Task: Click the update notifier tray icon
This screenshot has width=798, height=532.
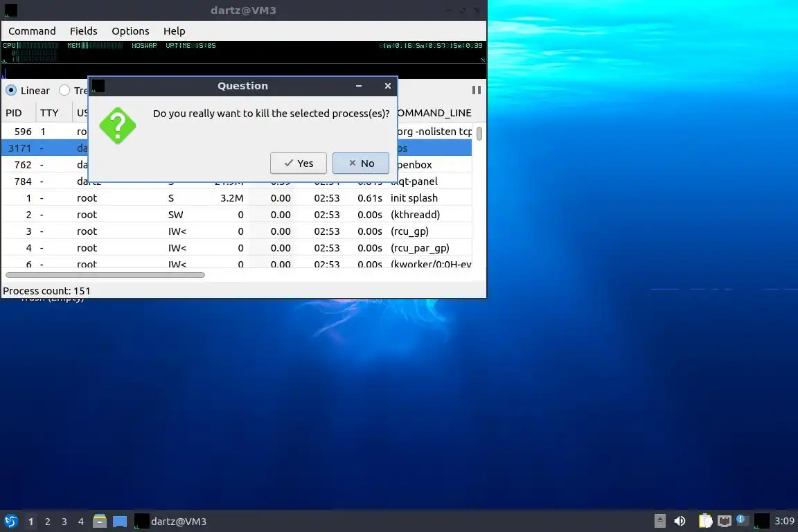Action: (x=743, y=520)
